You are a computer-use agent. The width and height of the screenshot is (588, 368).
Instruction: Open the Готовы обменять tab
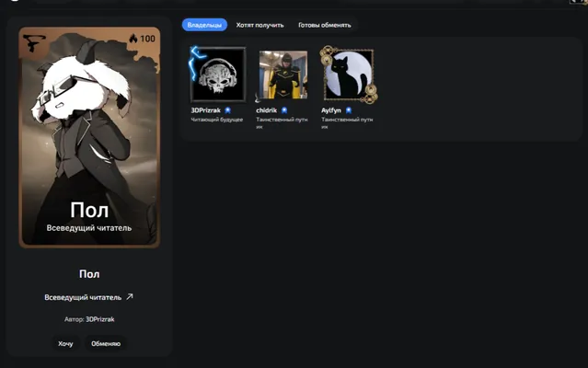325,25
